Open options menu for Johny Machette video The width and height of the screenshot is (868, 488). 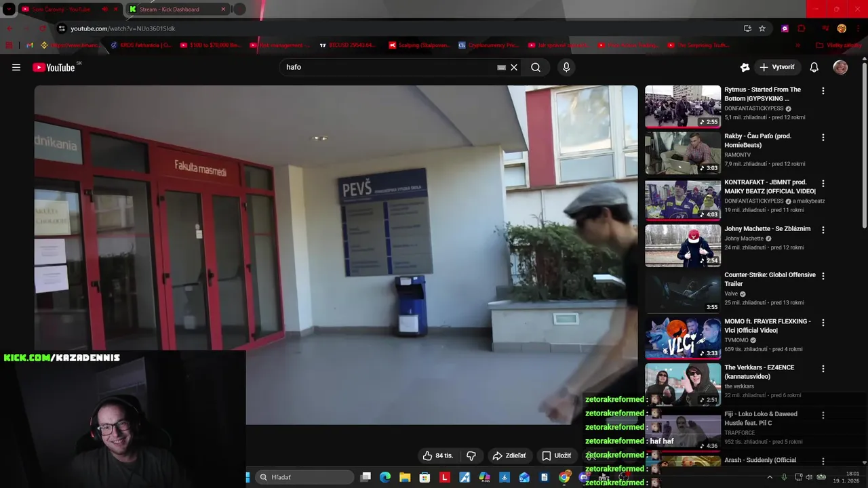click(x=823, y=230)
